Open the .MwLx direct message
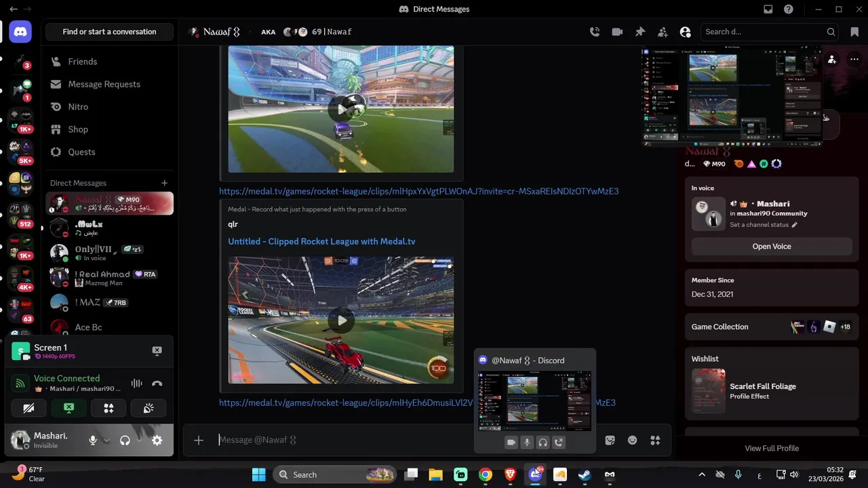 (x=109, y=228)
